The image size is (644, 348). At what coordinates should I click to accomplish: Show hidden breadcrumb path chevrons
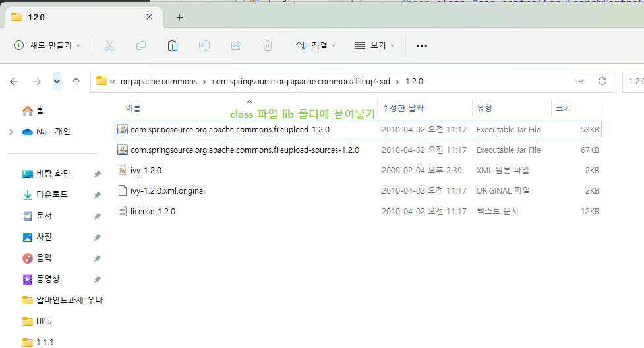coord(113,81)
